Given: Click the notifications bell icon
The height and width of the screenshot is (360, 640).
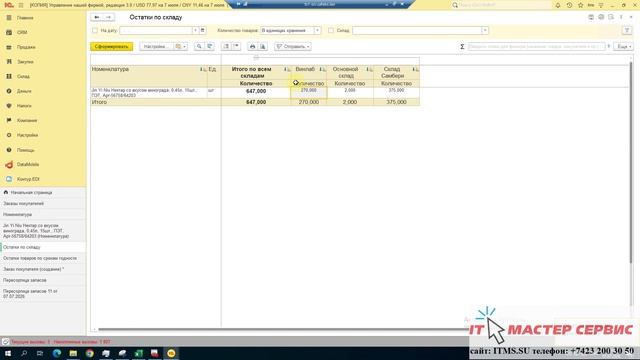Looking at the screenshot, I should click(558, 5).
